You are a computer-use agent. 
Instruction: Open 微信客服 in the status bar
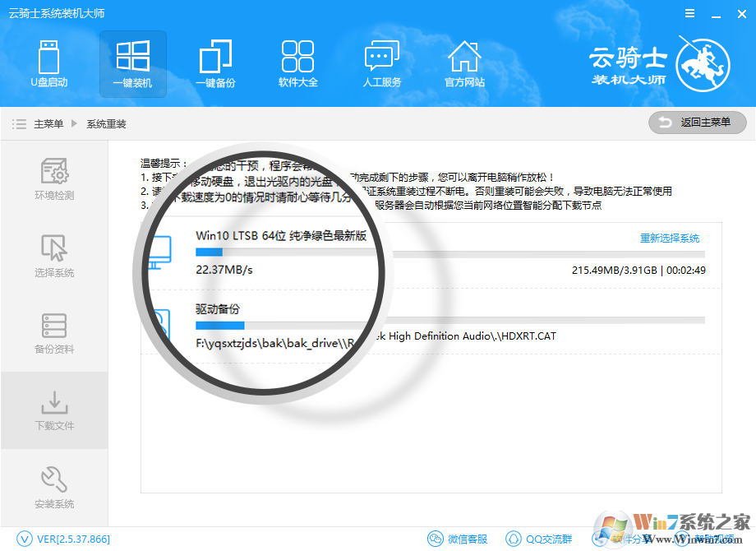coord(458,539)
